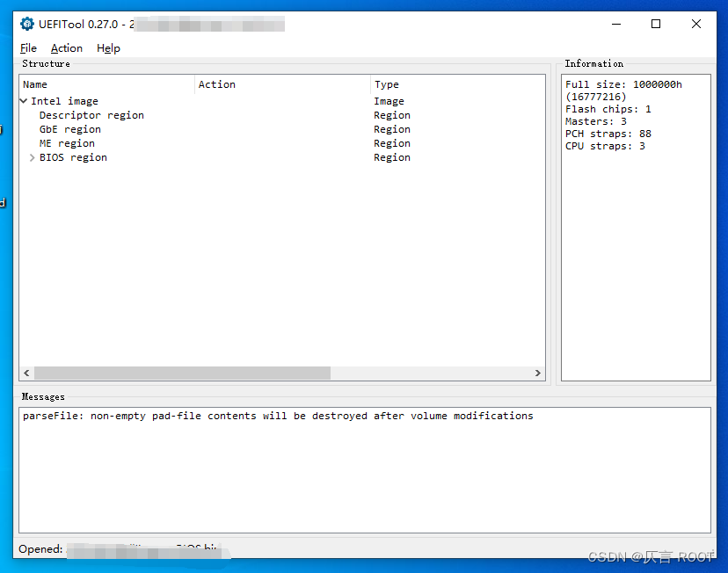Image resolution: width=728 pixels, height=573 pixels.
Task: Click the Region type cell of ME region
Action: (392, 143)
